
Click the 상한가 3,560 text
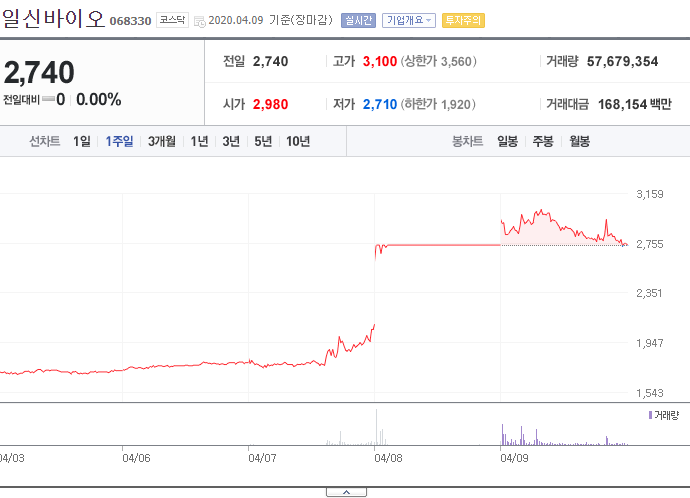tap(438, 61)
